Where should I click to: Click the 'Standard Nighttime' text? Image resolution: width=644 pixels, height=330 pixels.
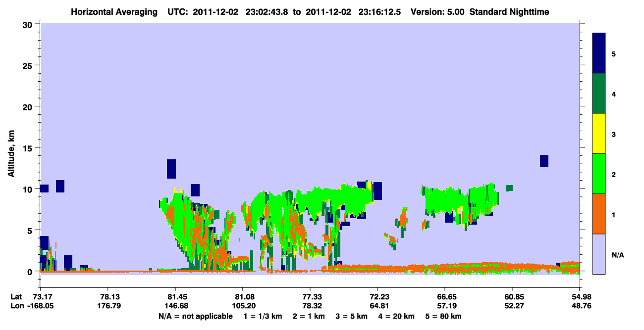point(510,11)
